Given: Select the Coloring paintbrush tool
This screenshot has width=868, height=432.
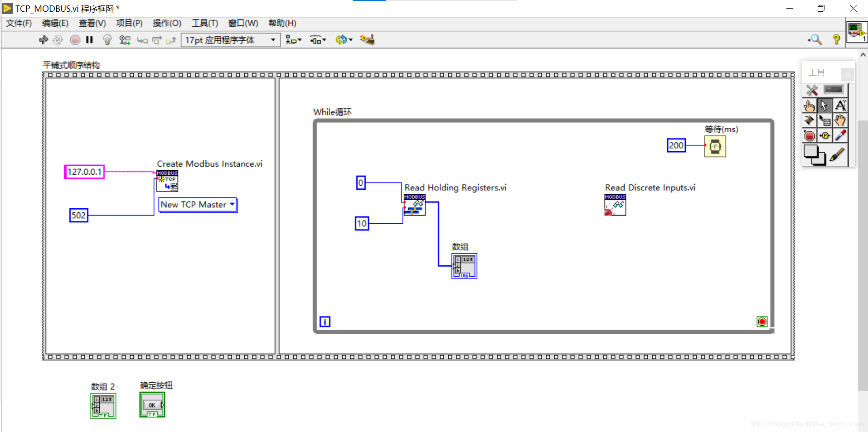Looking at the screenshot, I should 838,155.
